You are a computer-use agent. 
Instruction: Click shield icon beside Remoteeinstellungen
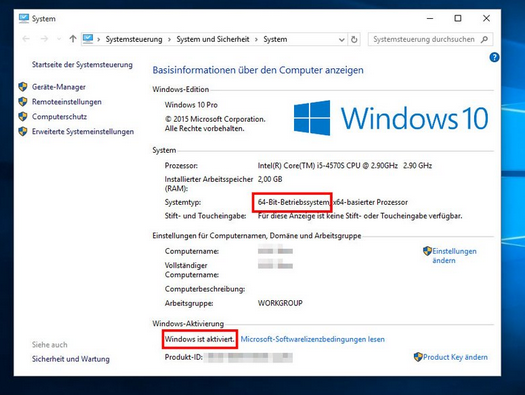pyautogui.click(x=23, y=102)
